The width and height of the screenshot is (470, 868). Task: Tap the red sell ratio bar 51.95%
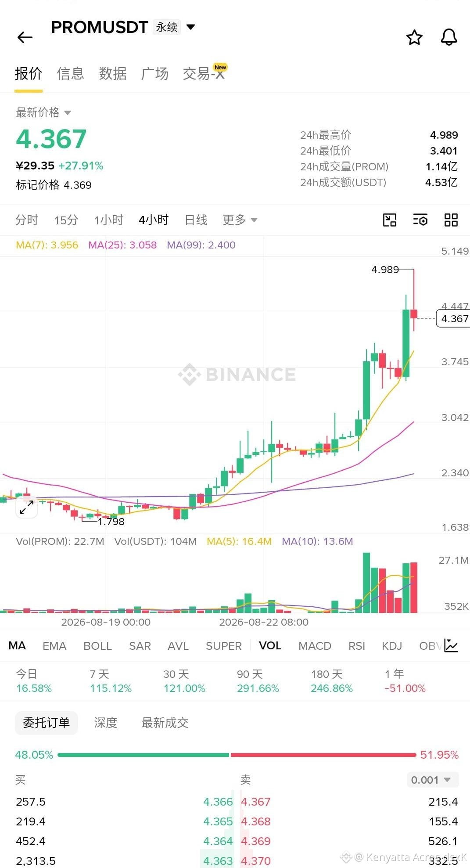323,755
